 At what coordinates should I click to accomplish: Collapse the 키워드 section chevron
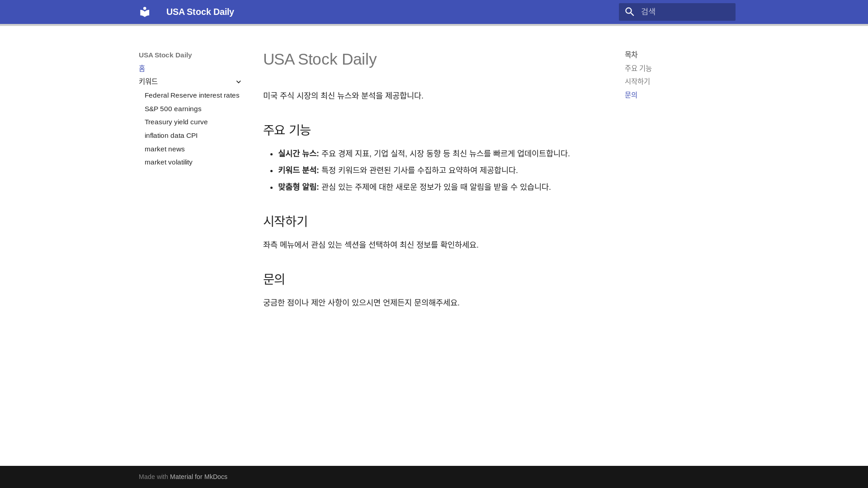point(239,82)
